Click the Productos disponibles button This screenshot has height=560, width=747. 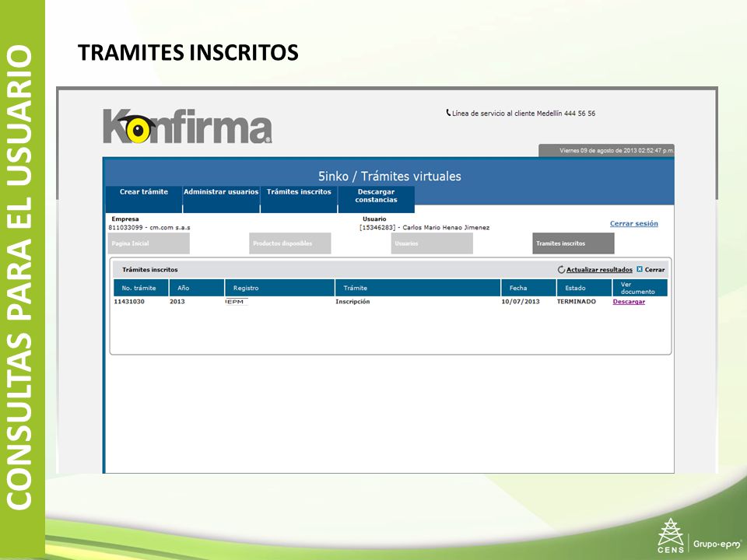coord(290,243)
